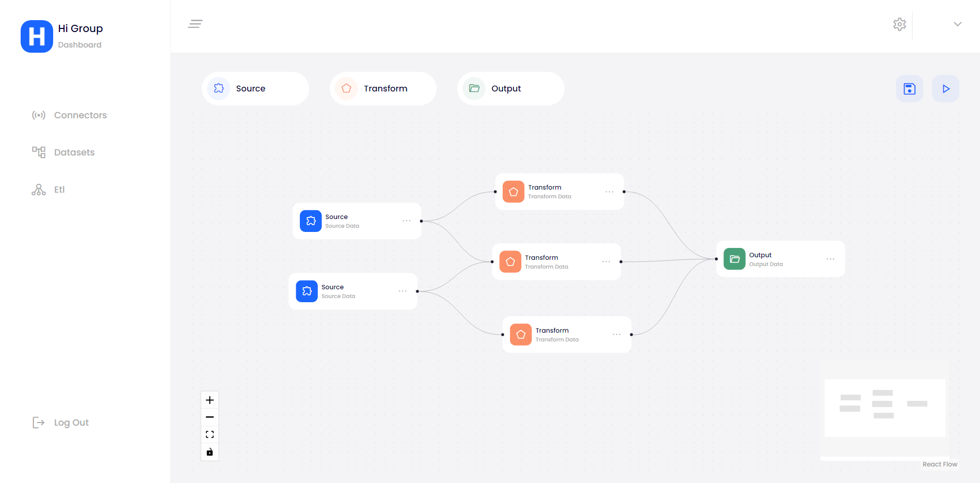The image size is (980, 483).
Task: Click the pentagon icon on Transform palette
Action: coord(346,88)
